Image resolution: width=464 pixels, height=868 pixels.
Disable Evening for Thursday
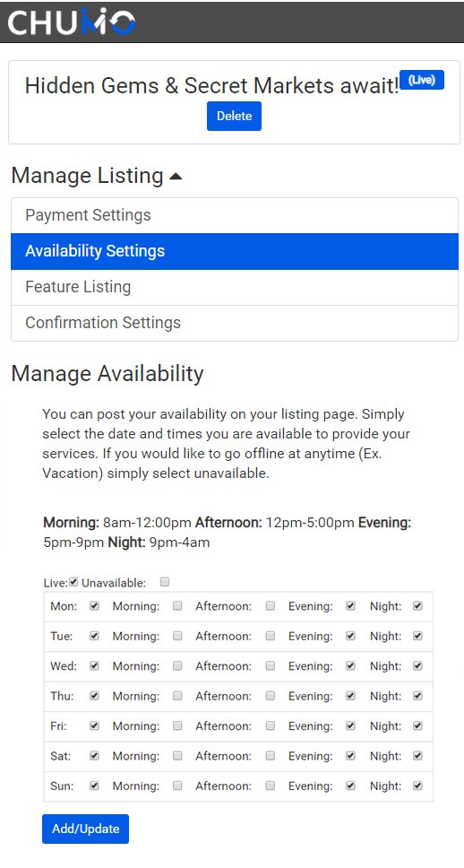point(350,696)
